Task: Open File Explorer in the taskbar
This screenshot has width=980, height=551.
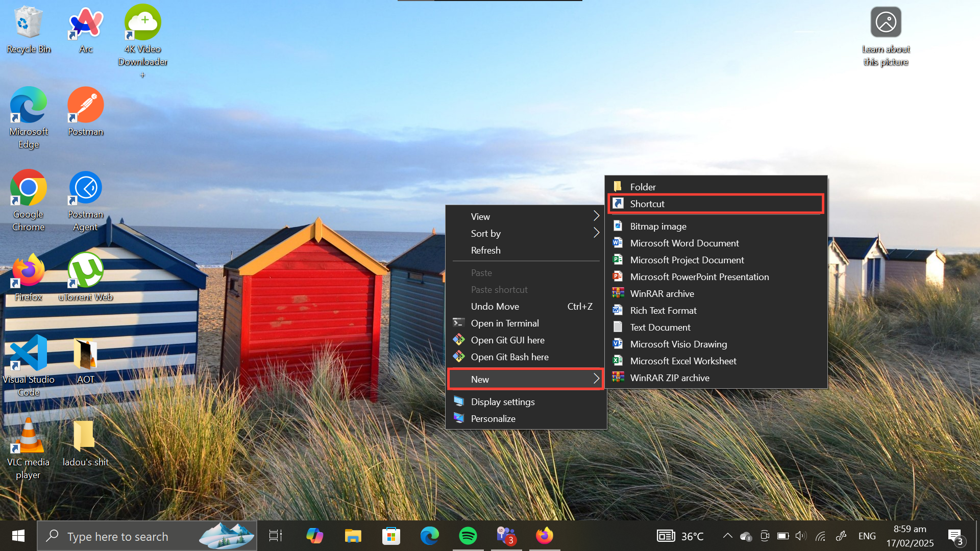Action: click(353, 536)
